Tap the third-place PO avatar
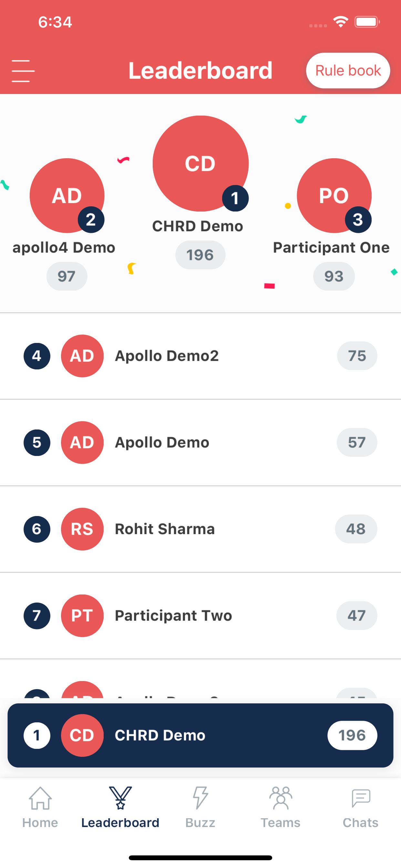Screen dimensions: 401x868 [x=334, y=195]
